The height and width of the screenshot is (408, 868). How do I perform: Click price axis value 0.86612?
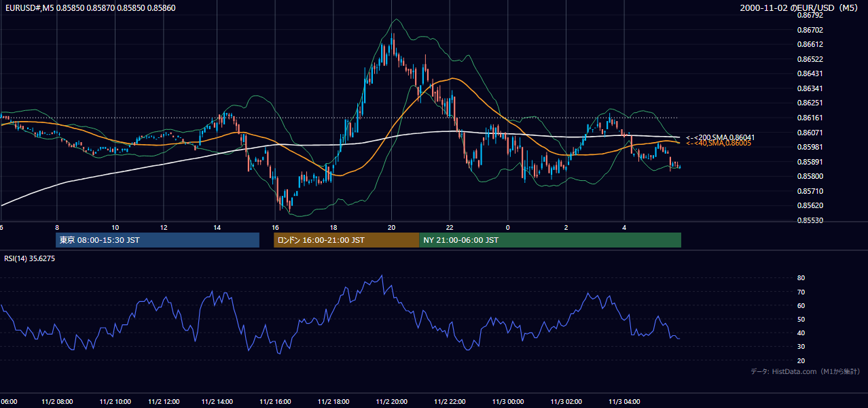click(x=810, y=44)
